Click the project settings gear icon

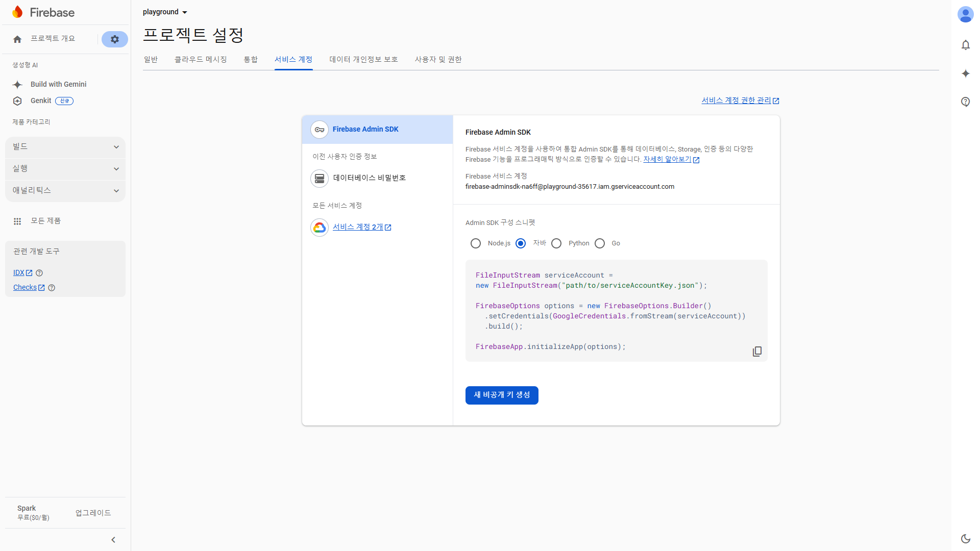tap(115, 39)
